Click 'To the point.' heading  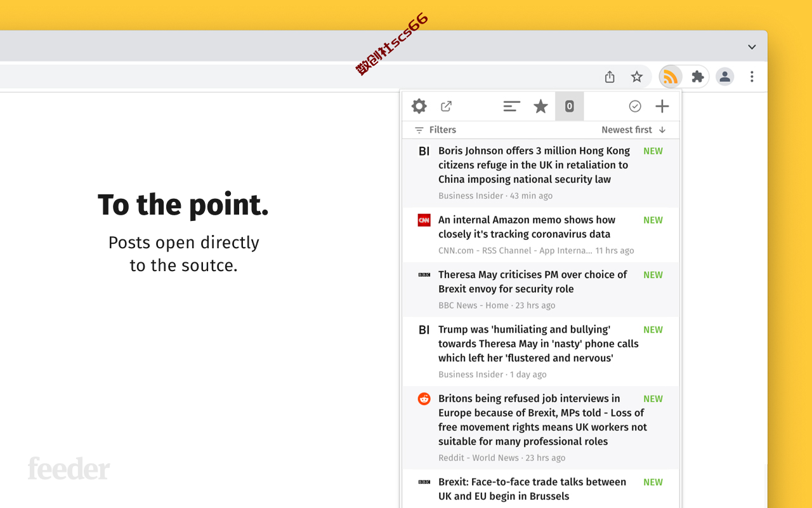(183, 205)
